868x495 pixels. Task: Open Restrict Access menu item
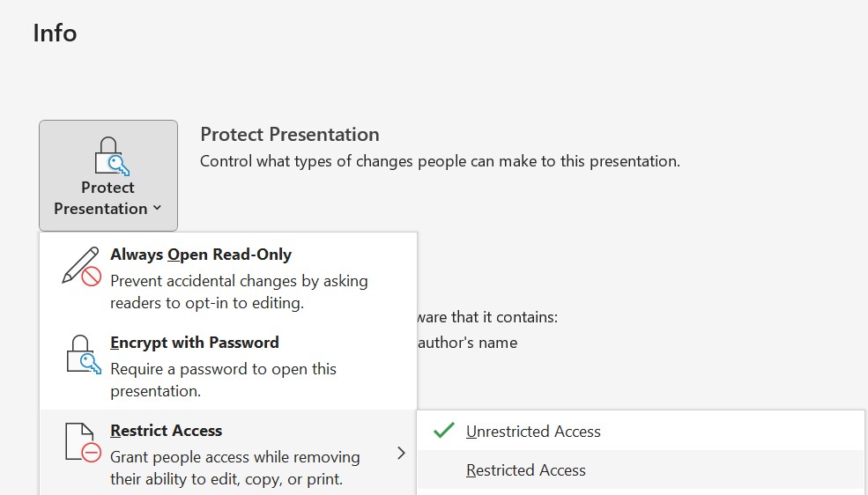point(228,453)
